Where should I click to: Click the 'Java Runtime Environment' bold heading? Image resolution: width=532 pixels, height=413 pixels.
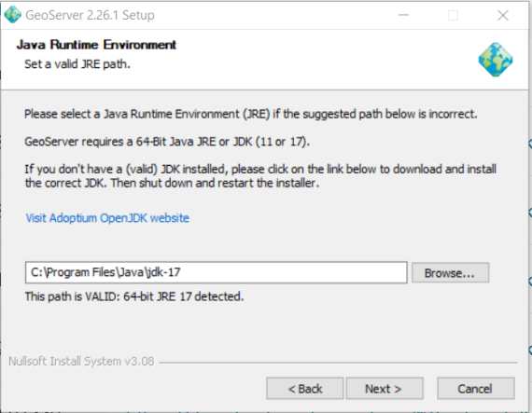click(96, 45)
